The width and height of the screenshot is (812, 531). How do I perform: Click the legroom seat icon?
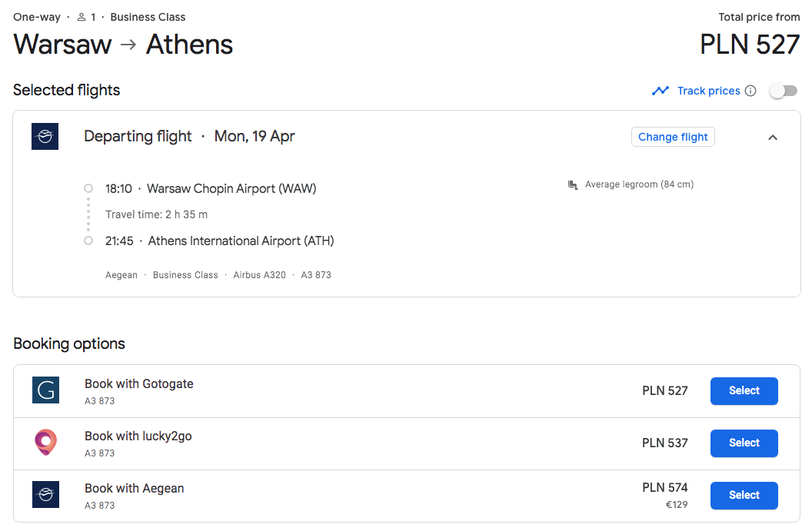[x=573, y=184]
